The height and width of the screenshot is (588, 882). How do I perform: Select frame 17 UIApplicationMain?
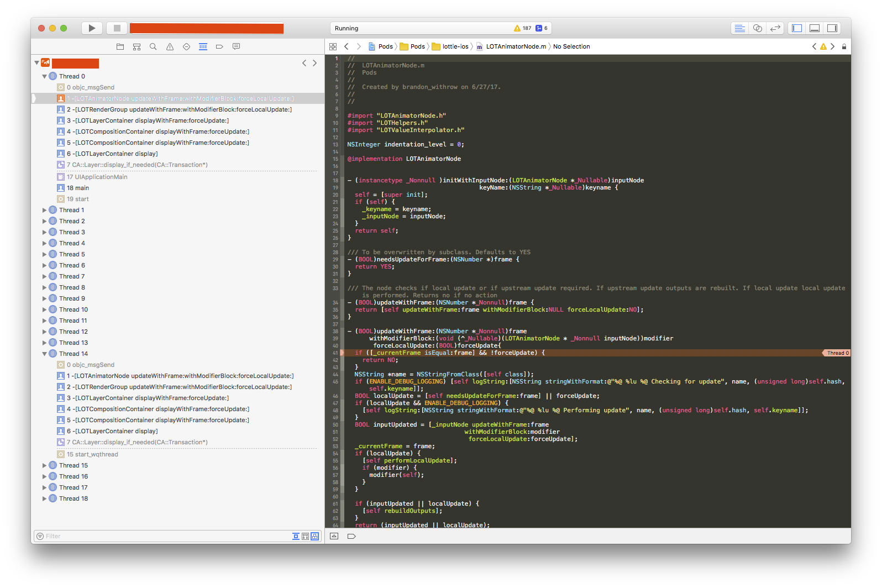pos(177,177)
